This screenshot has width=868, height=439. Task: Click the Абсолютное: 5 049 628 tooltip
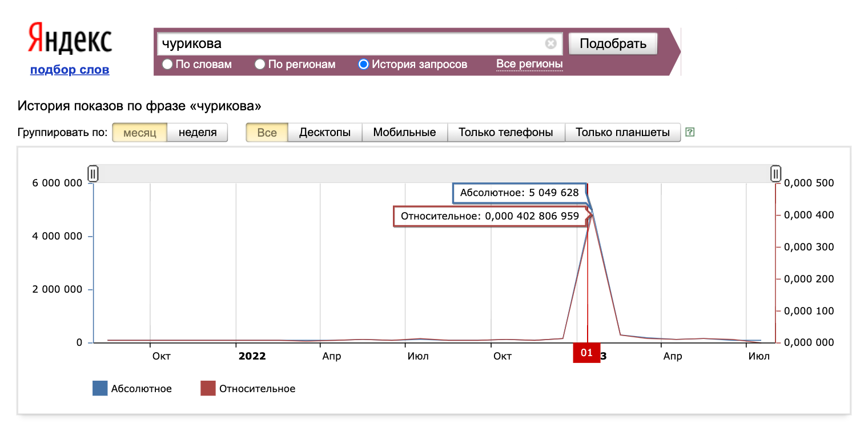(x=520, y=193)
